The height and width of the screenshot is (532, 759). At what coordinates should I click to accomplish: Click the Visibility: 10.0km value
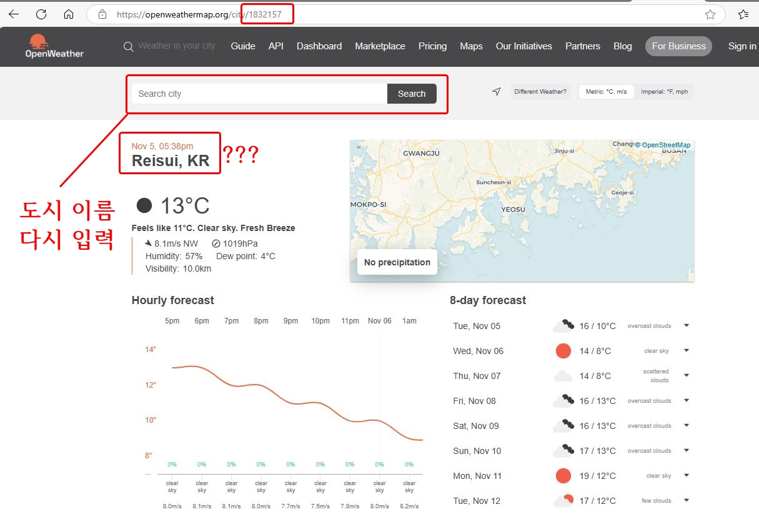click(178, 268)
